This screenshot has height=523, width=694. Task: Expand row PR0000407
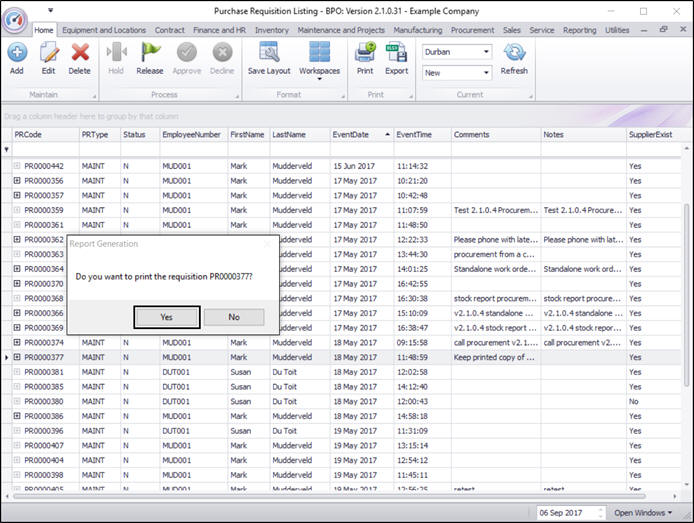17,445
